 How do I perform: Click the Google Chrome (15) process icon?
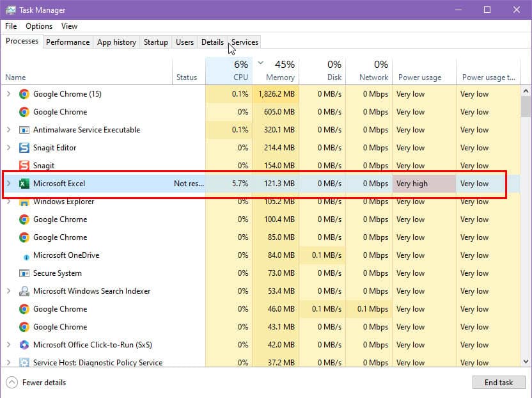point(24,94)
